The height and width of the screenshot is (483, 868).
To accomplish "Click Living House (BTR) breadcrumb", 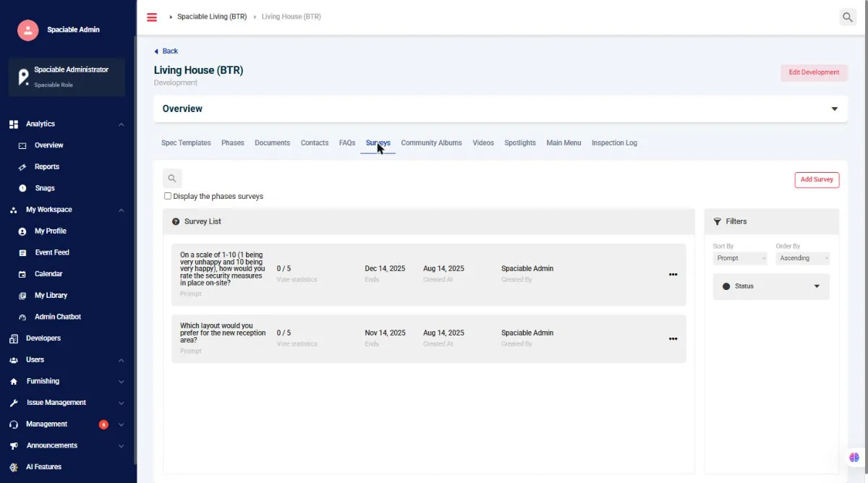I will point(292,17).
